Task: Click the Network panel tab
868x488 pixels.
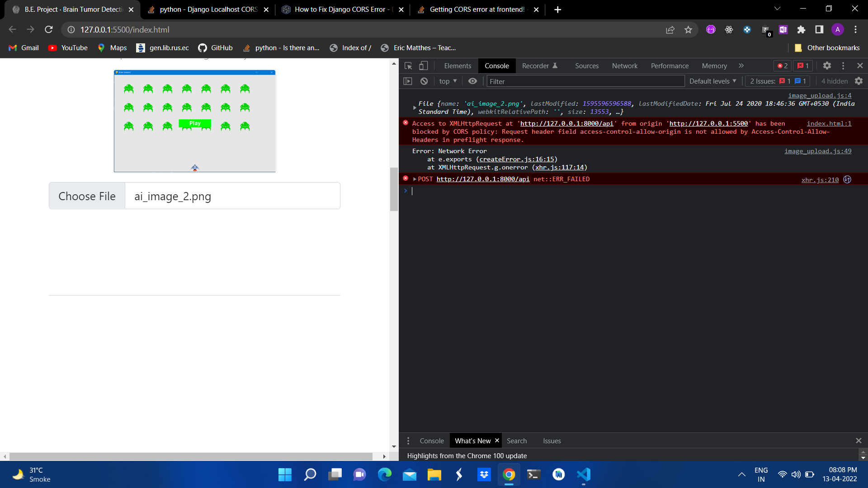Action: (624, 66)
